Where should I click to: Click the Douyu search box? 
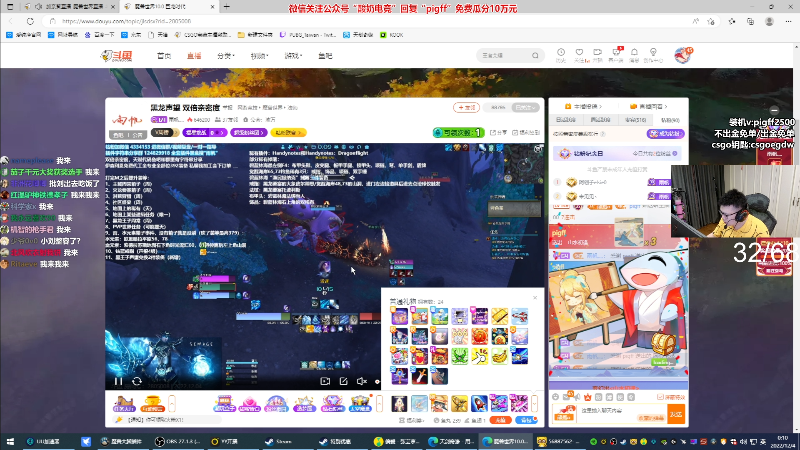pyautogui.click(x=511, y=55)
